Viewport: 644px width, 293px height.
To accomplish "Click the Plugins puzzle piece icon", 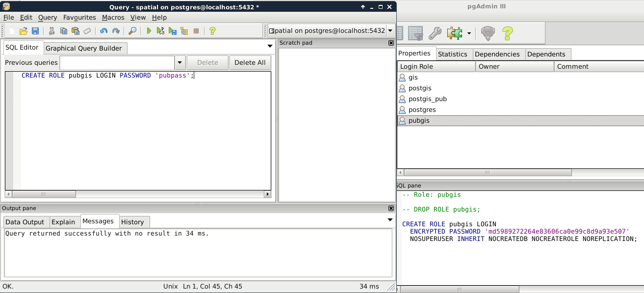I will [454, 33].
